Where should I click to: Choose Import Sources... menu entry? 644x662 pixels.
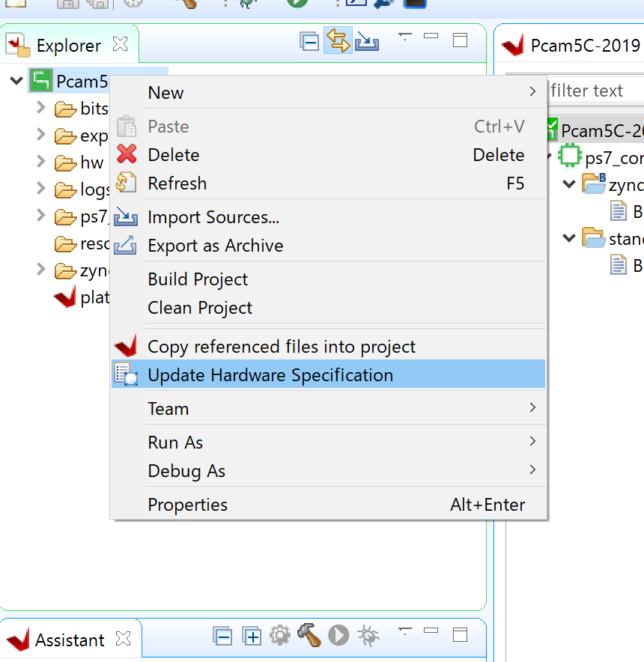point(328,217)
